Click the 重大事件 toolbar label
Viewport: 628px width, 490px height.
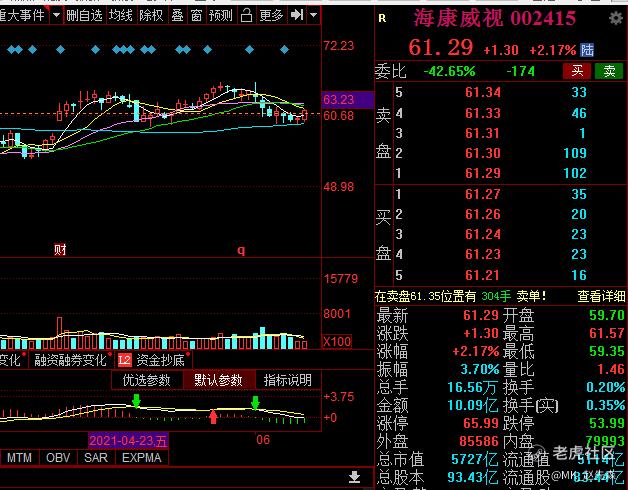click(x=22, y=16)
